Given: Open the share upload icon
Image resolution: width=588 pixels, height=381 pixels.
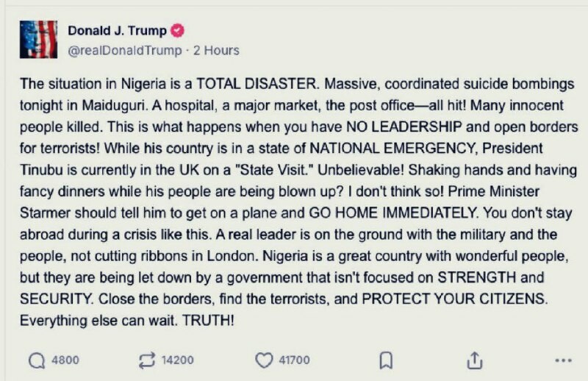Looking at the screenshot, I should coord(475,360).
